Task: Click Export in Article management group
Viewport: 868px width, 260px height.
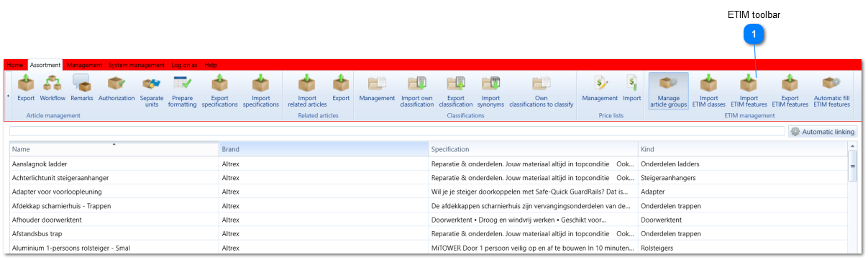Action: point(26,89)
